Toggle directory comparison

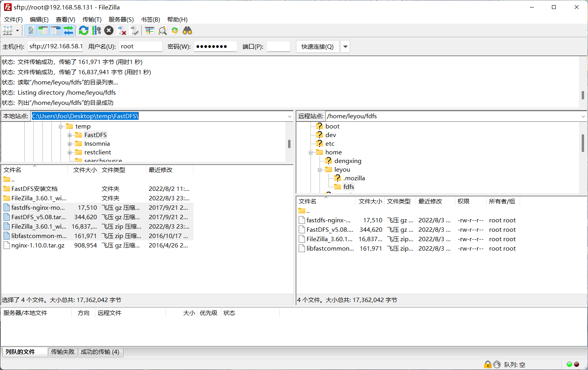pyautogui.click(x=162, y=31)
